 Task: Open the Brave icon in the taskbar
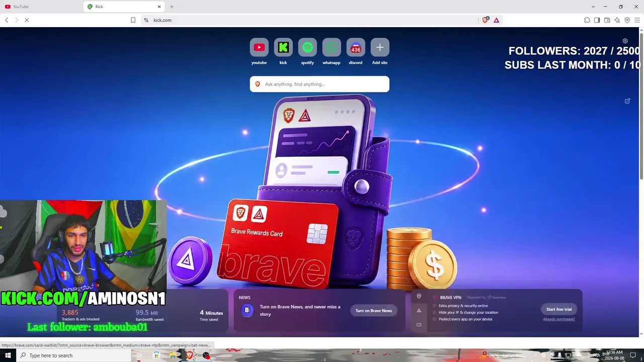point(190,355)
